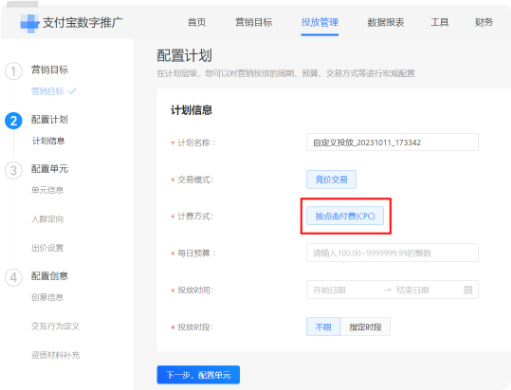
Task: Choose 不限 for 投放时段
Action: 323,327
